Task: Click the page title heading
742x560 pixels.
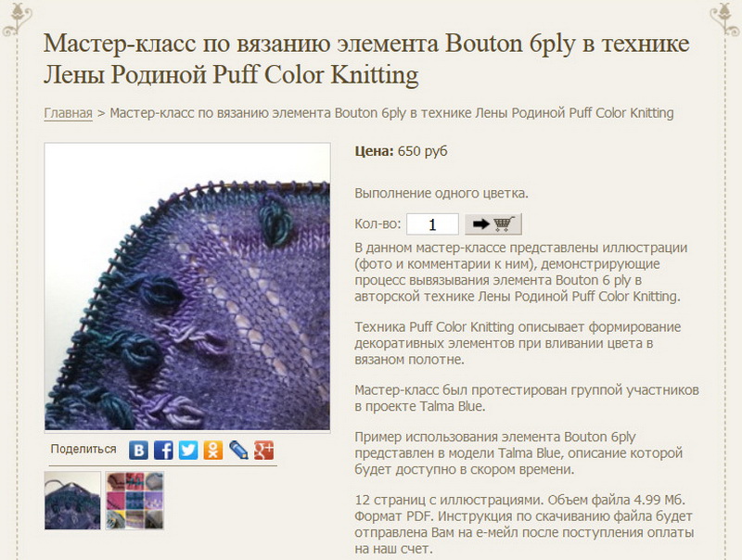Action: click(366, 58)
